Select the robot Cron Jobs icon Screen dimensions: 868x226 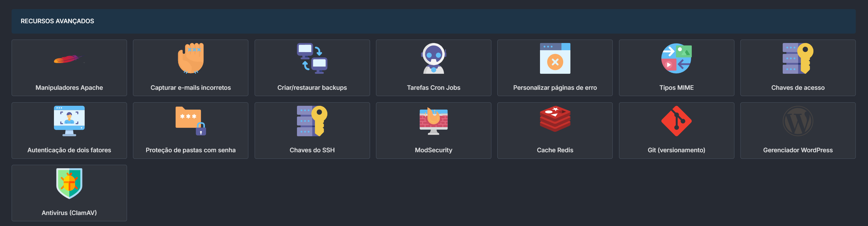coord(433,58)
